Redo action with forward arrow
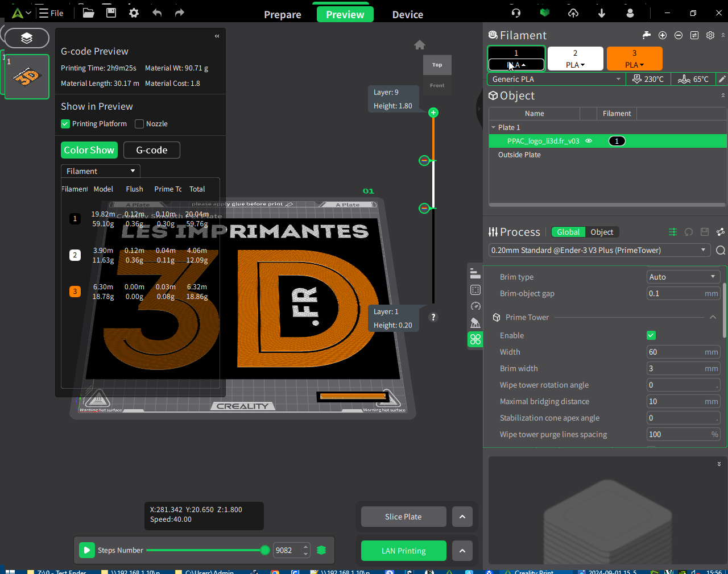 point(180,13)
